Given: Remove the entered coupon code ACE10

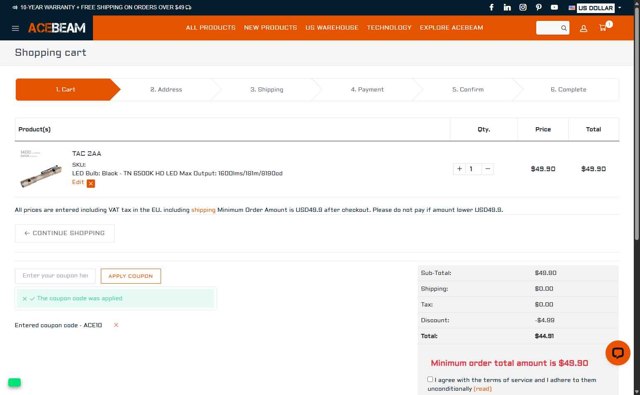Looking at the screenshot, I should (x=116, y=325).
